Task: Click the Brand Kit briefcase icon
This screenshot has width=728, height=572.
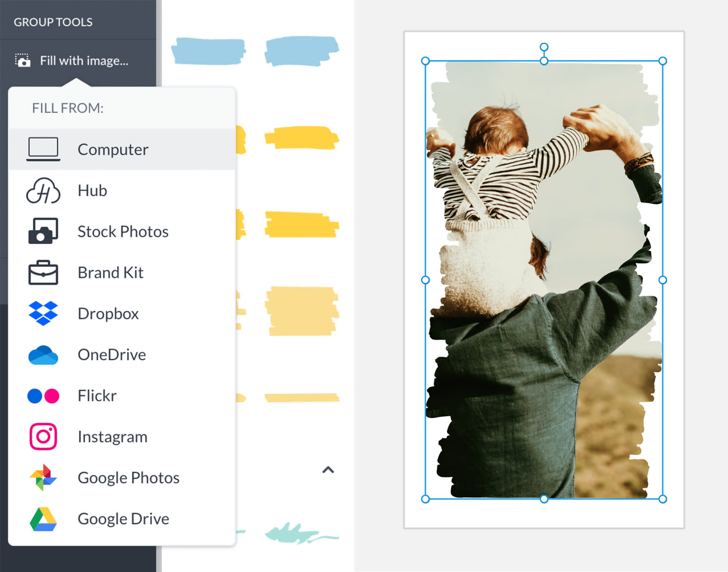Action: (x=43, y=273)
